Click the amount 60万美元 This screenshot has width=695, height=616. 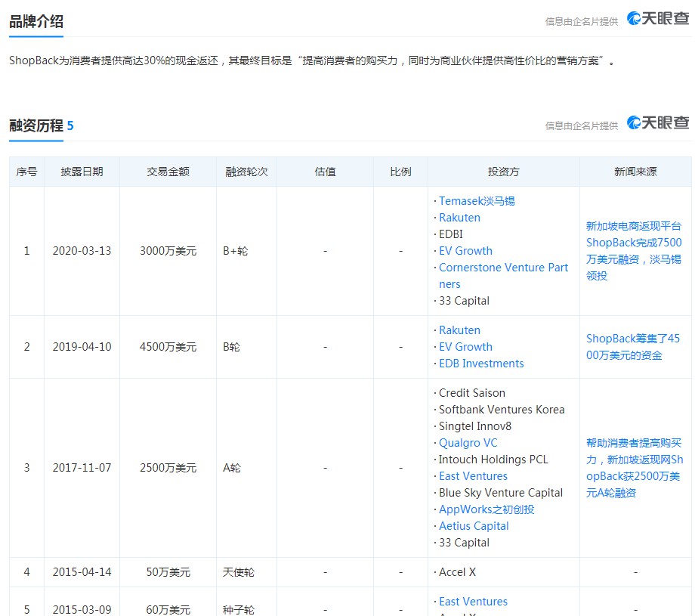(168, 610)
